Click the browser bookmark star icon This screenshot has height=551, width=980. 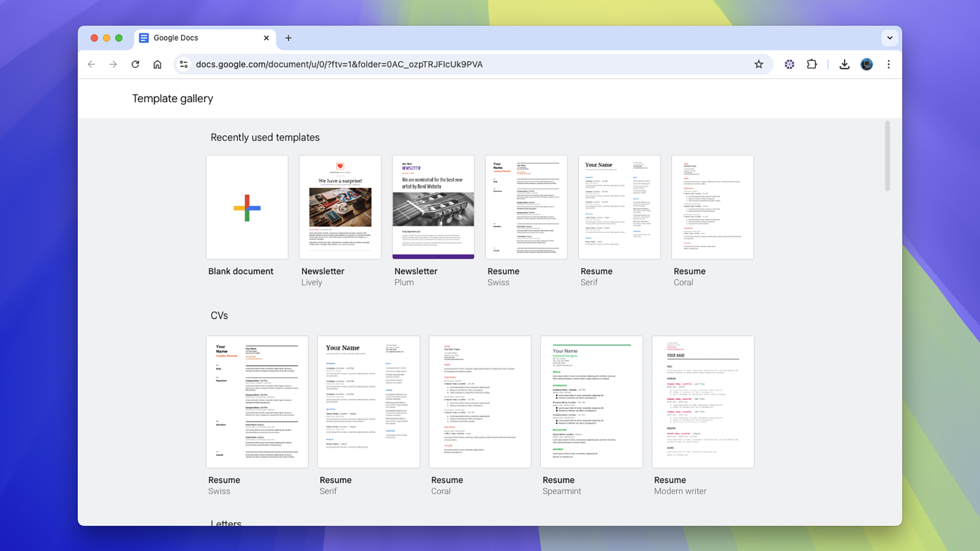coord(759,64)
